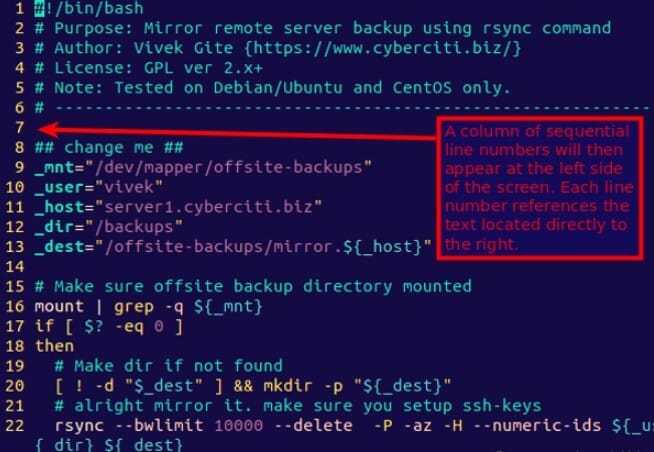Click the "then" keyword on line 18
Viewport: 654px width, 452px height.
[x=54, y=347]
